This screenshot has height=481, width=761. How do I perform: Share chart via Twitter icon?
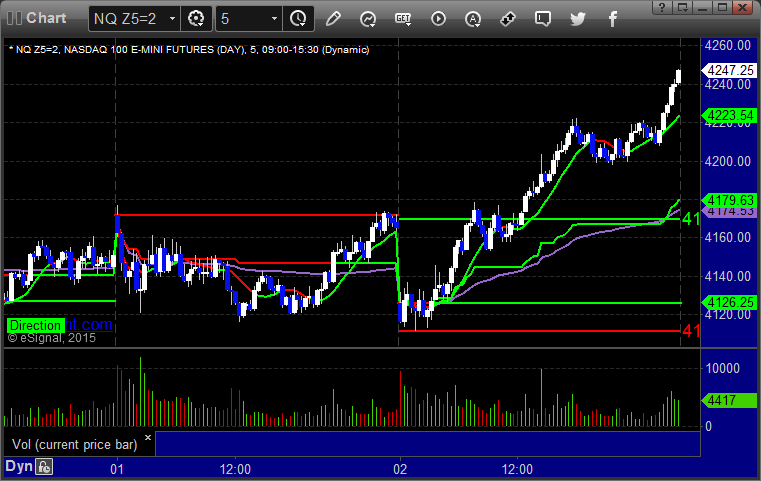[x=578, y=19]
